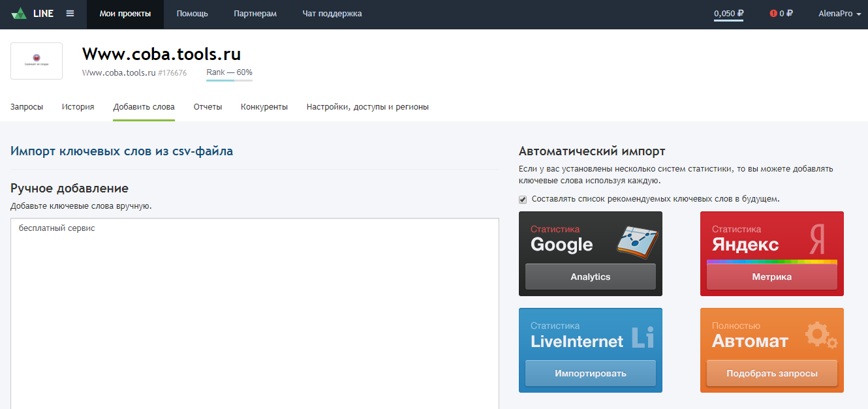This screenshot has height=409, width=868.
Task: Switch to the История tab
Action: [x=77, y=106]
